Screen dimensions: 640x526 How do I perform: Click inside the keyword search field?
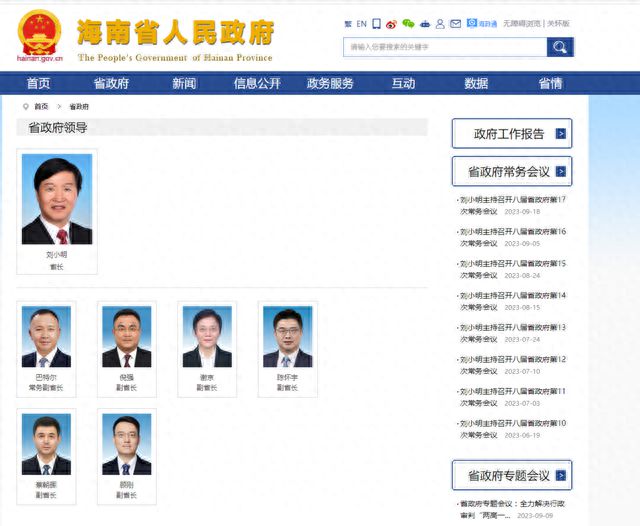(444, 47)
